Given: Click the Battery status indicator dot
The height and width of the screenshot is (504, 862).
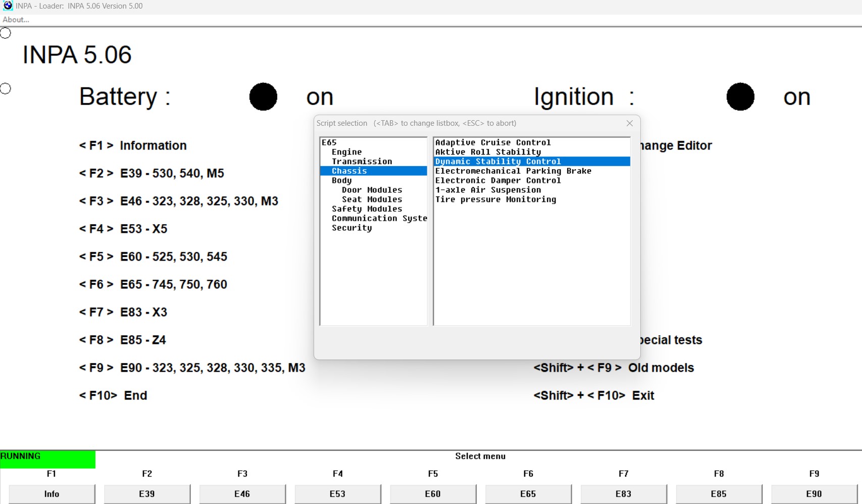Looking at the screenshot, I should [263, 96].
